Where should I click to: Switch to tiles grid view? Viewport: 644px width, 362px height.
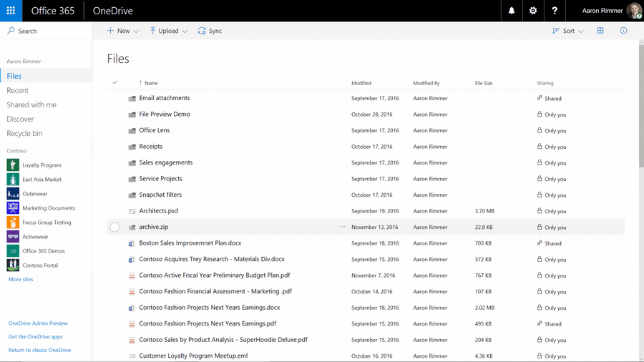coord(600,30)
